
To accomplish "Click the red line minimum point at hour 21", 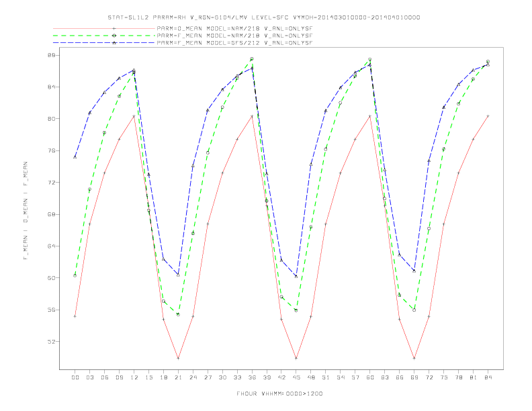I will point(178,358).
